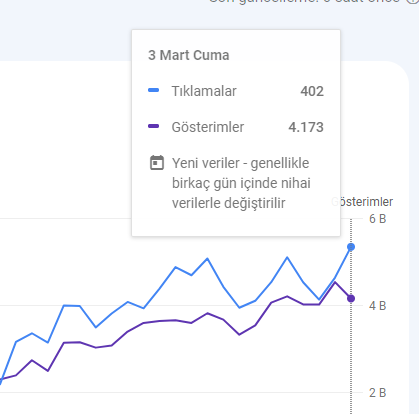Click the 402 clicks value

(312, 91)
